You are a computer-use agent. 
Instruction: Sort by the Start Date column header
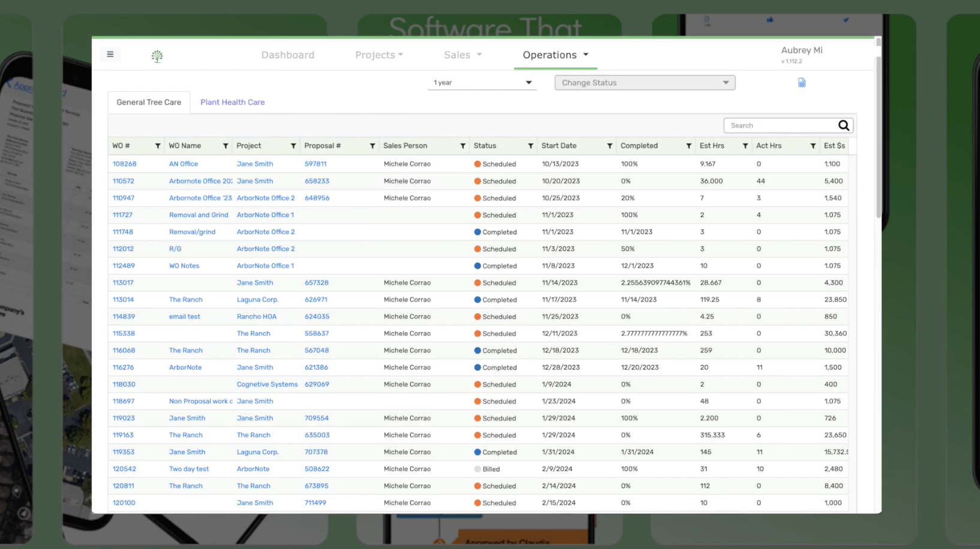559,146
